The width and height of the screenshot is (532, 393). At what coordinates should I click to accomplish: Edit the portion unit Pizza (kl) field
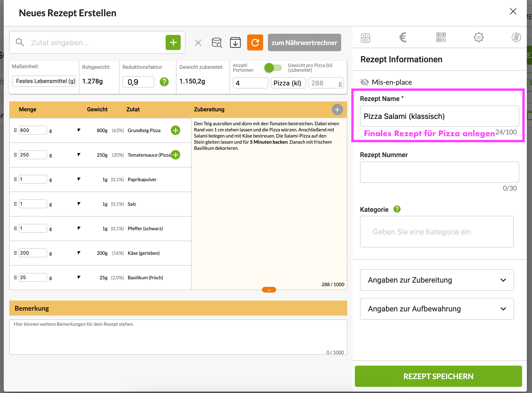(288, 83)
